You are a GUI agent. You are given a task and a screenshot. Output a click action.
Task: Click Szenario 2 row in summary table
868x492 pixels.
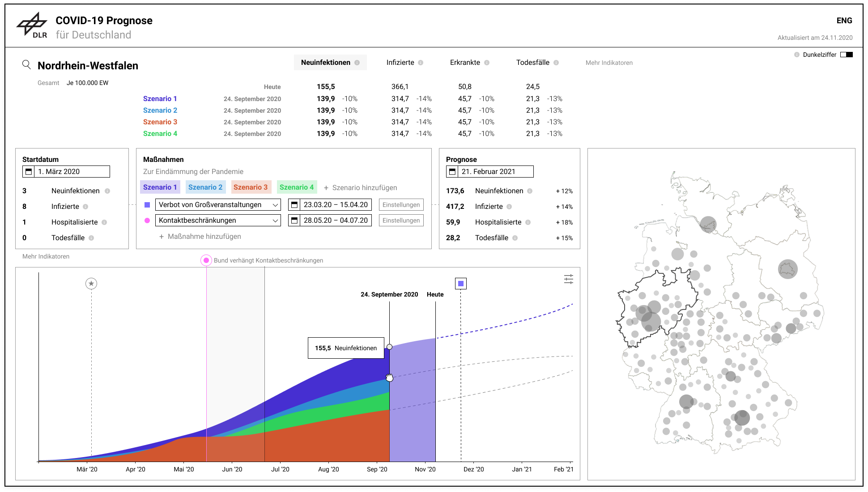353,110
